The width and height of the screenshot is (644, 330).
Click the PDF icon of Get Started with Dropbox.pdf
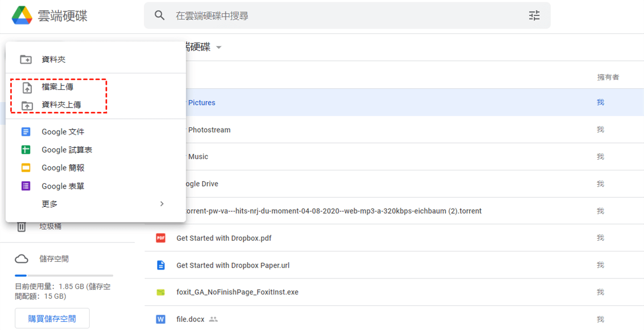point(160,238)
